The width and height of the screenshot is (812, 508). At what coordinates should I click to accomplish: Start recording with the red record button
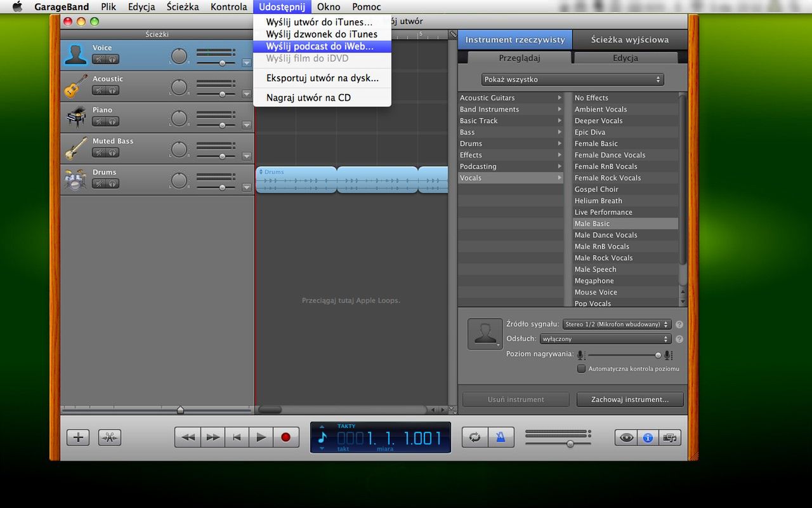[x=285, y=437]
